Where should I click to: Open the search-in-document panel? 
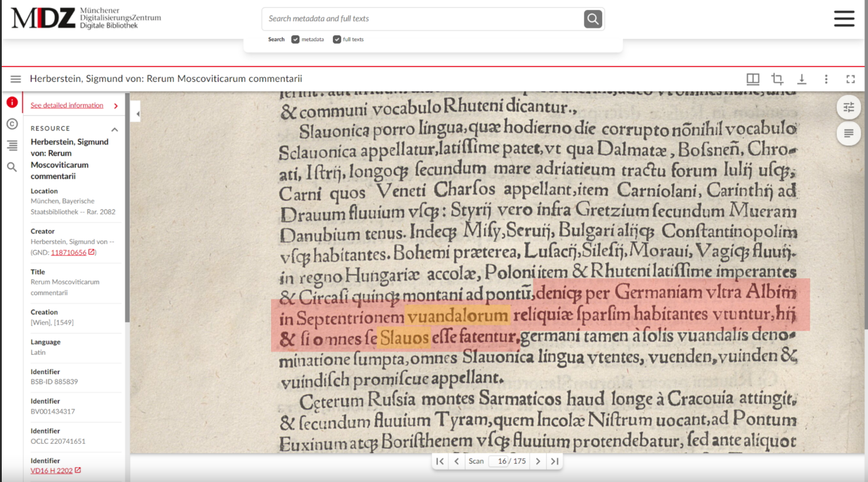(12, 167)
